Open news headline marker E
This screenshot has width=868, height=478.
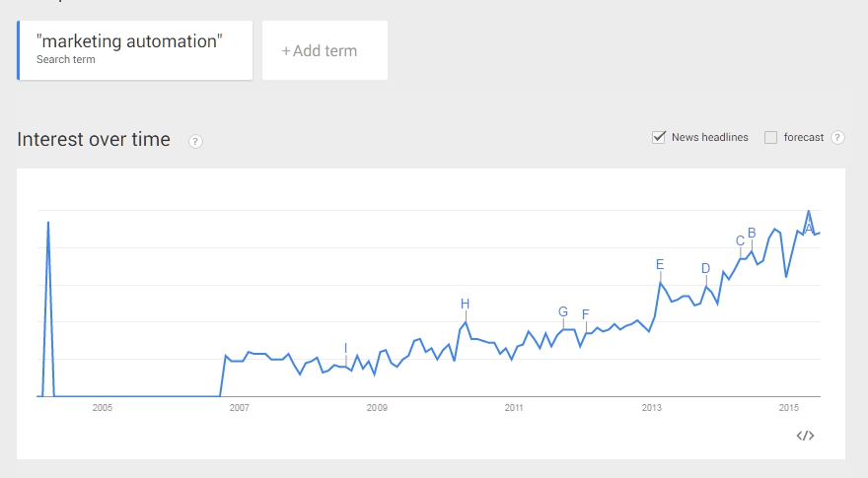[x=660, y=264]
